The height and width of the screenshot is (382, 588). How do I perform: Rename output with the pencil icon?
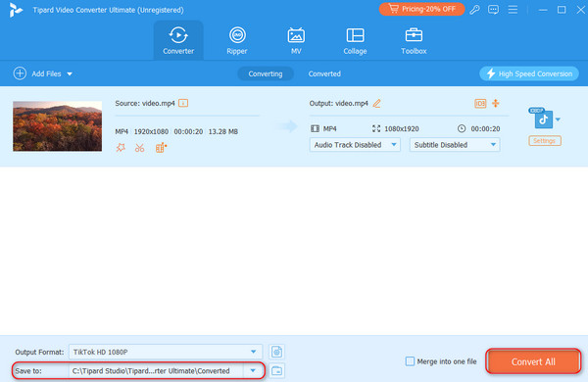pos(377,104)
